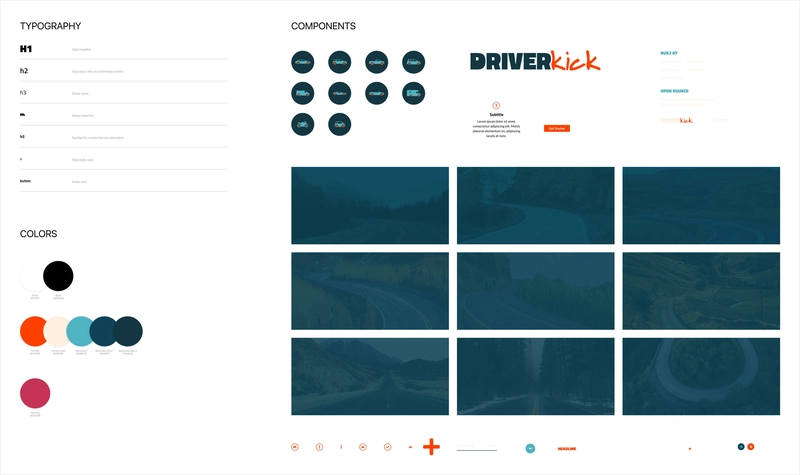Click the COMPONENTS section heading
This screenshot has height=475, width=800.
[x=323, y=26]
